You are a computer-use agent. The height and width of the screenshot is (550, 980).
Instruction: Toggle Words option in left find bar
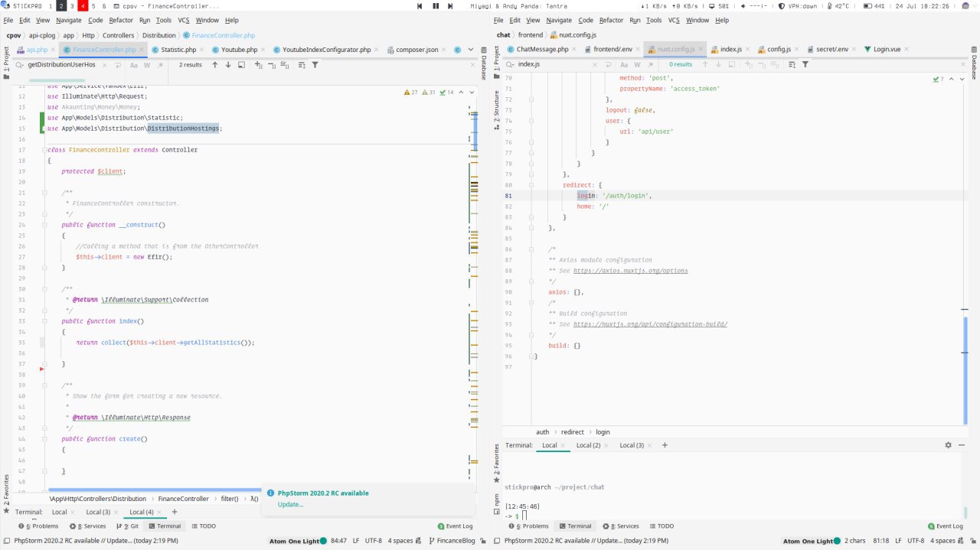tap(147, 64)
